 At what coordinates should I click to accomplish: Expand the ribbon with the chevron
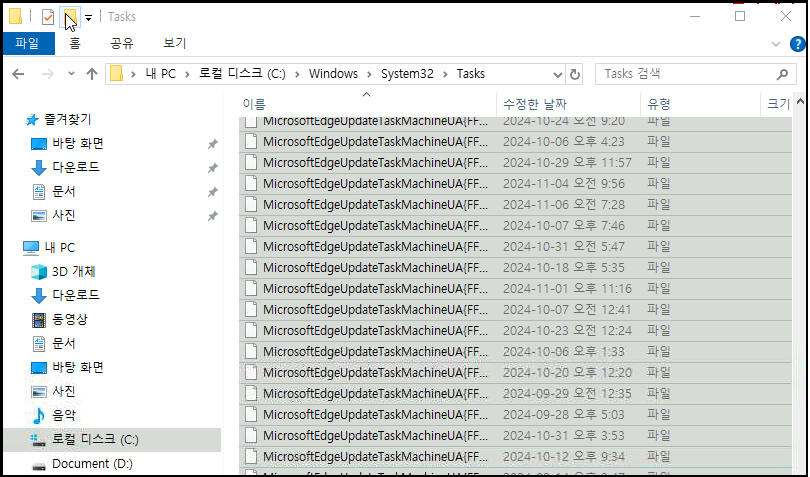coord(775,44)
